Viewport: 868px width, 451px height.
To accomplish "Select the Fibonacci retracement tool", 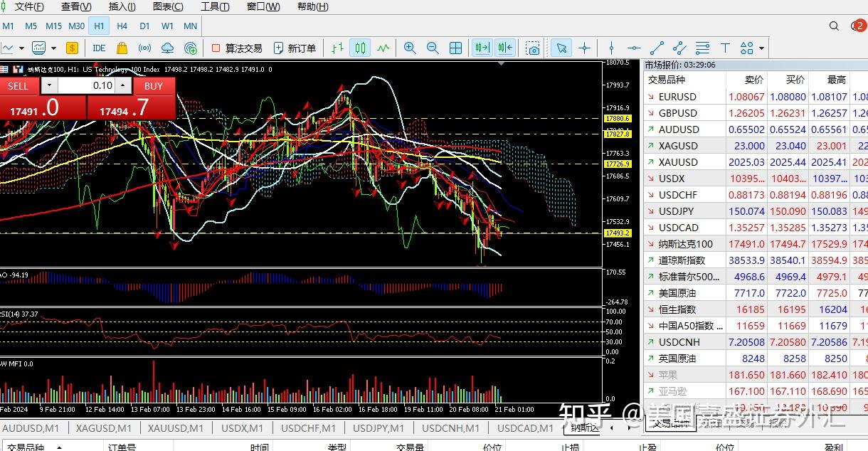I will pos(702,48).
